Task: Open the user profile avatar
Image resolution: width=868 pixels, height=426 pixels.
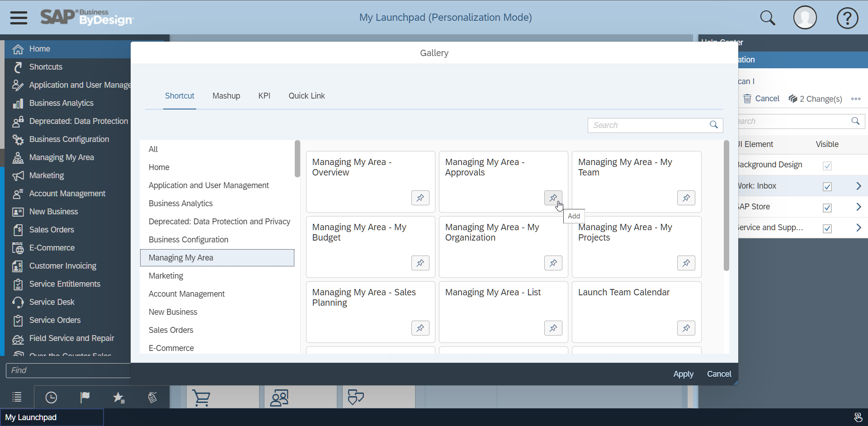Action: pyautogui.click(x=805, y=18)
